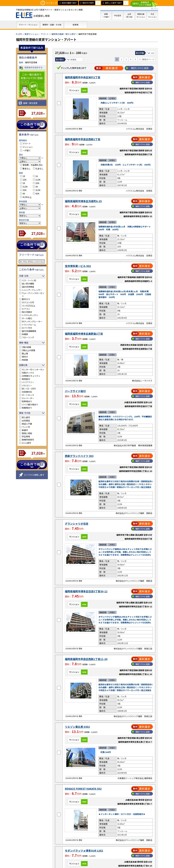Tick checkbox for 中央区地行2丁目 listing
The width and height of the screenshot is (174, 868).
coord(59,103)
